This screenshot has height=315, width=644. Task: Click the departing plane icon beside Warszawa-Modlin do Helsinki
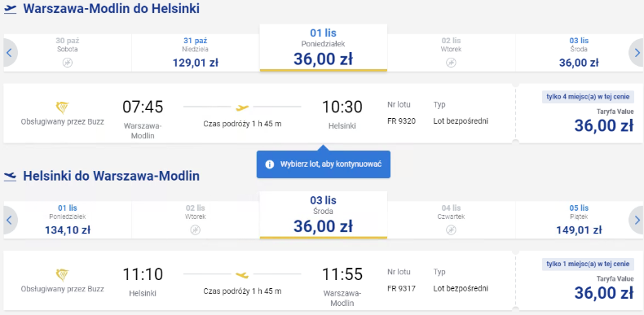[11, 10]
